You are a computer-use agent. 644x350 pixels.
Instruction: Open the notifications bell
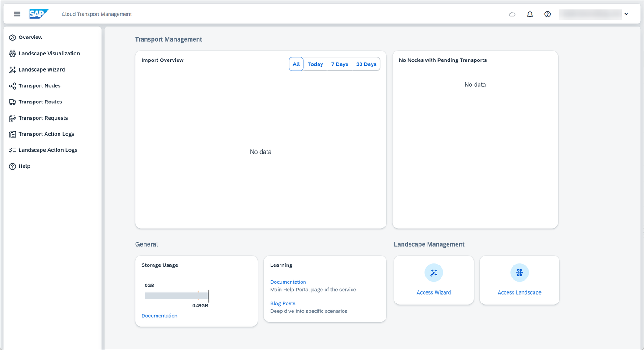[x=530, y=14]
